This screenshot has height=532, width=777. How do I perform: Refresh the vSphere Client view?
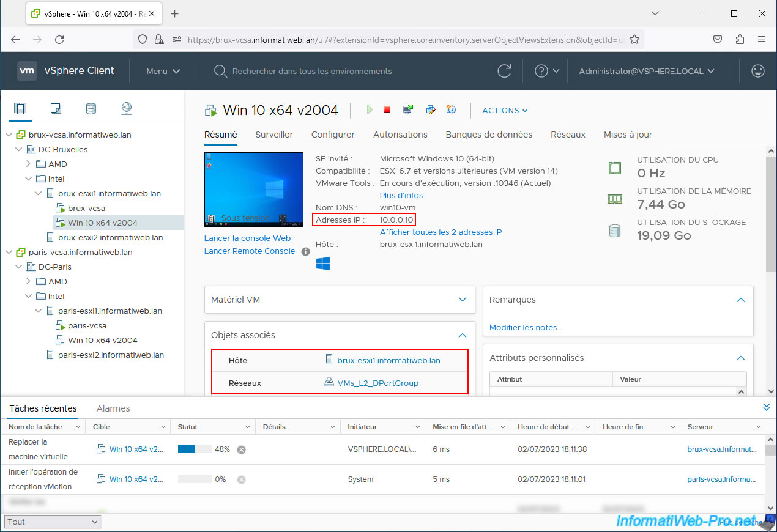504,71
